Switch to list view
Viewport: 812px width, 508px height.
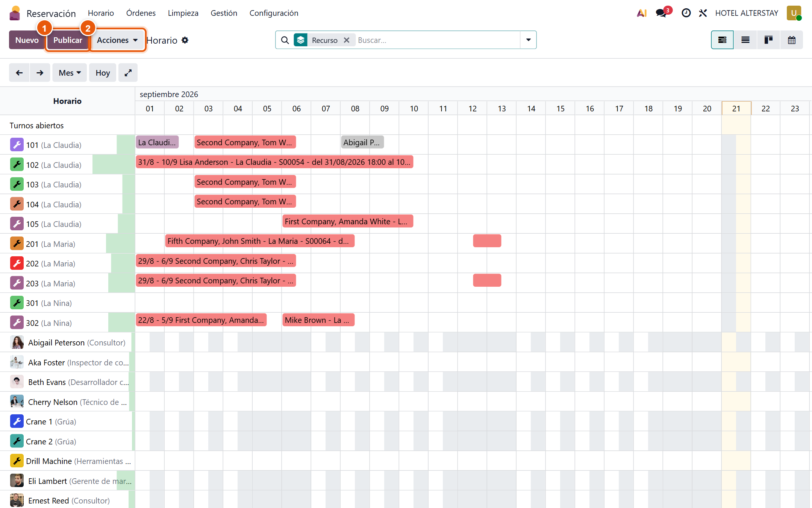[x=745, y=40]
